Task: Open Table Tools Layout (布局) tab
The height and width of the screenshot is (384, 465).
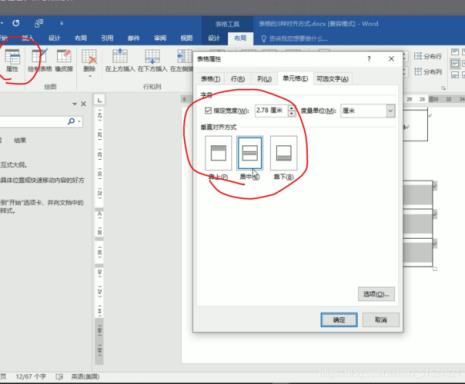Action: 240,38
